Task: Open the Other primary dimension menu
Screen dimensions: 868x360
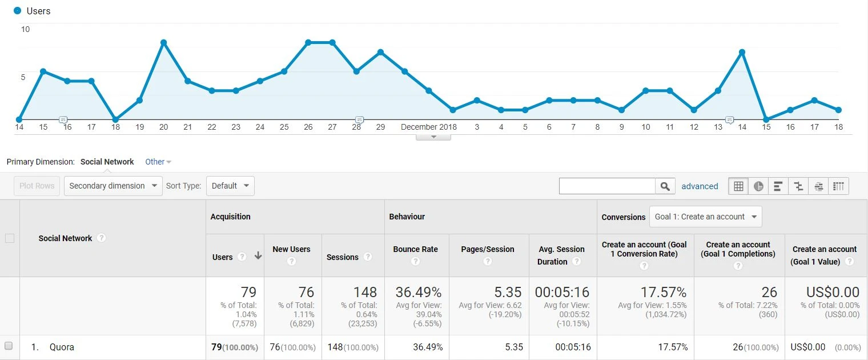Action: pyautogui.click(x=158, y=162)
